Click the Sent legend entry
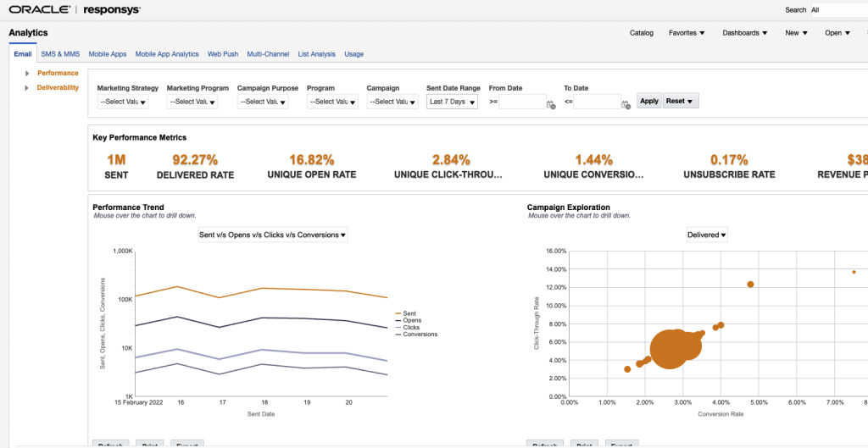This screenshot has width=868, height=448. pos(405,313)
